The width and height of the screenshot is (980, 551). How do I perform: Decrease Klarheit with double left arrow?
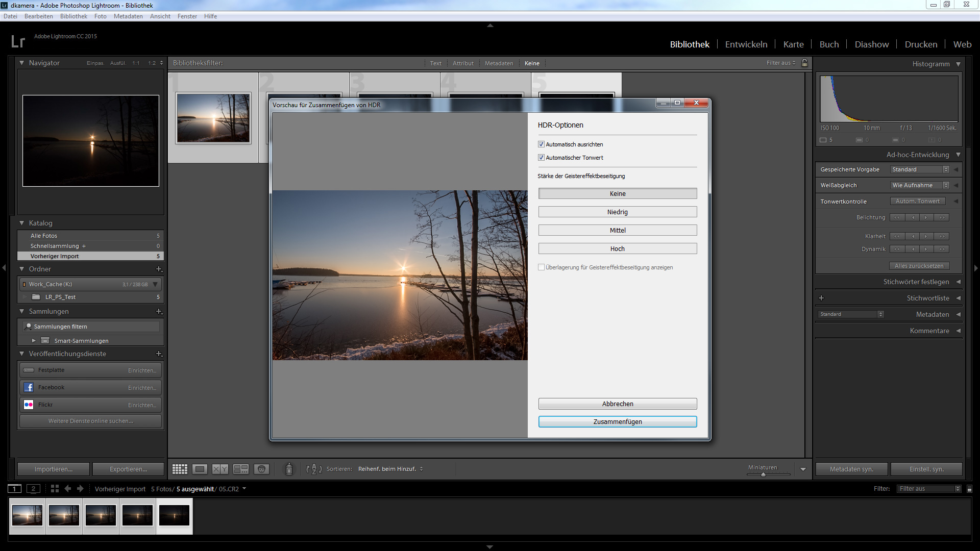click(897, 236)
